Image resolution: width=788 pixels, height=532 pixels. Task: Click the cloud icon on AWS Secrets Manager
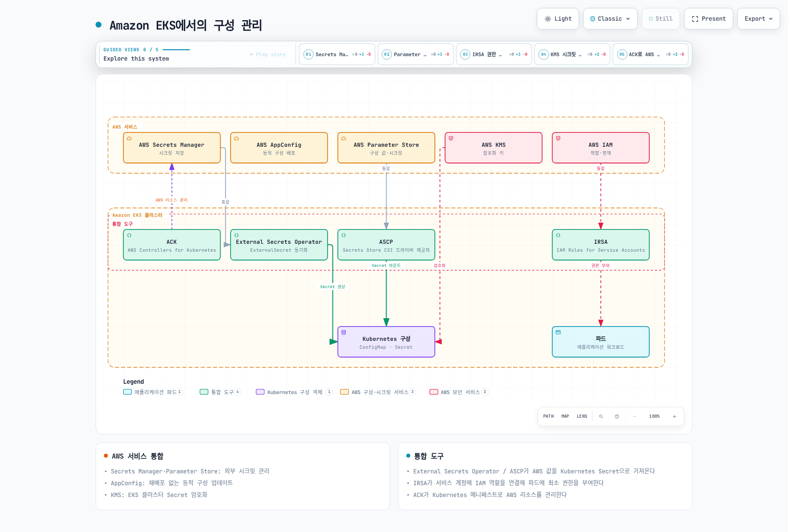pyautogui.click(x=130, y=138)
